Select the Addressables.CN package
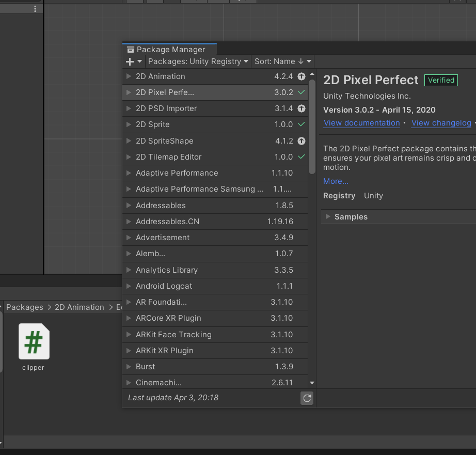This screenshot has width=476, height=455. click(215, 222)
